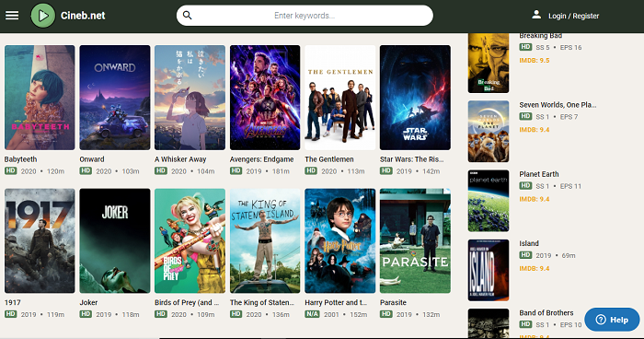644x339 pixels.
Task: Open Avengers: Endgame title link
Action: (x=261, y=159)
